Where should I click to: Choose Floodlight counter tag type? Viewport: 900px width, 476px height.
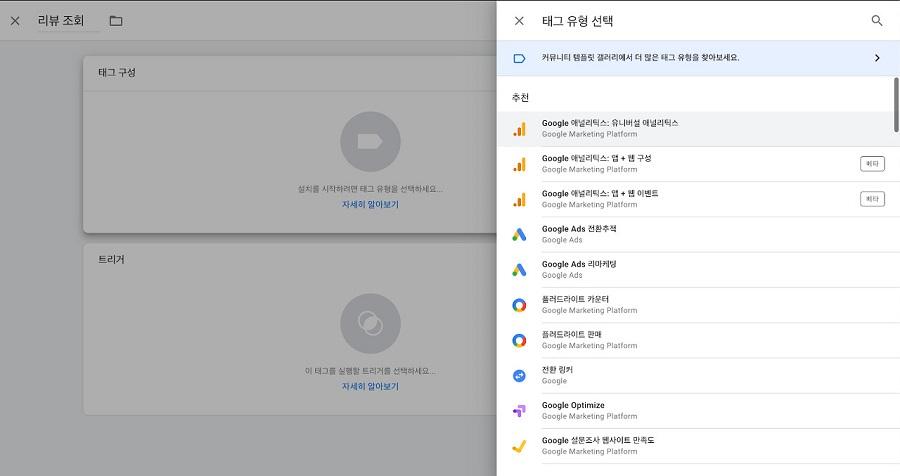tap(698, 305)
